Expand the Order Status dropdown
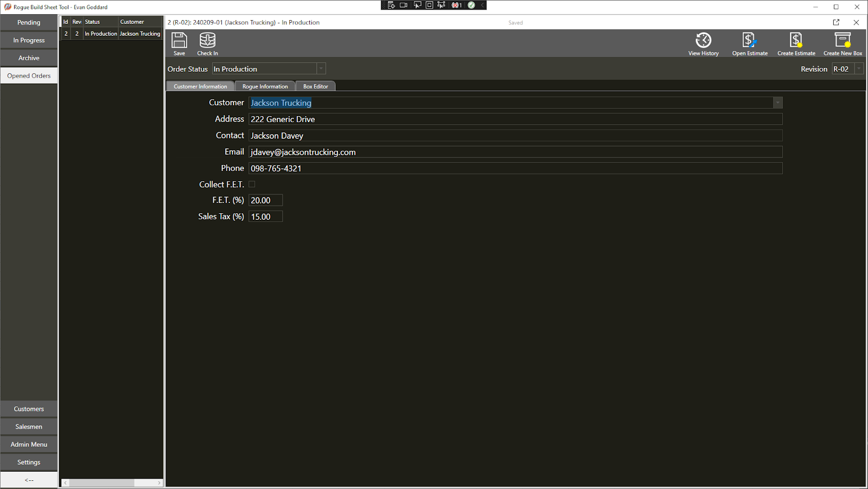 (321, 69)
